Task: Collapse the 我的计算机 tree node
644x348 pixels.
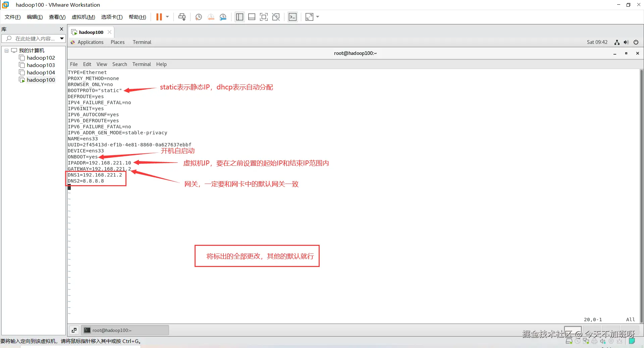Action: [6, 51]
